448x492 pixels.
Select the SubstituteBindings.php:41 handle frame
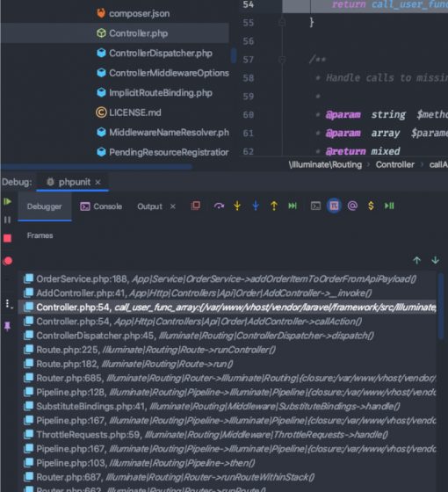point(228,406)
